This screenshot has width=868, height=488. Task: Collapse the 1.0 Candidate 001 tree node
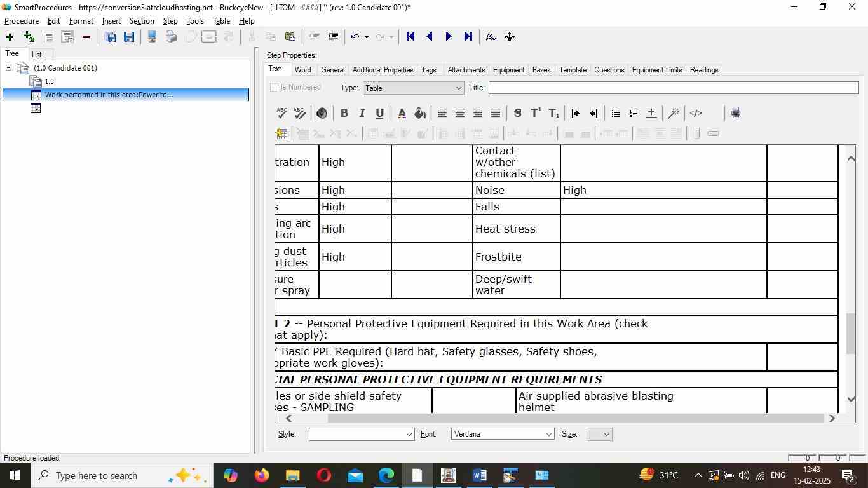coord(8,68)
